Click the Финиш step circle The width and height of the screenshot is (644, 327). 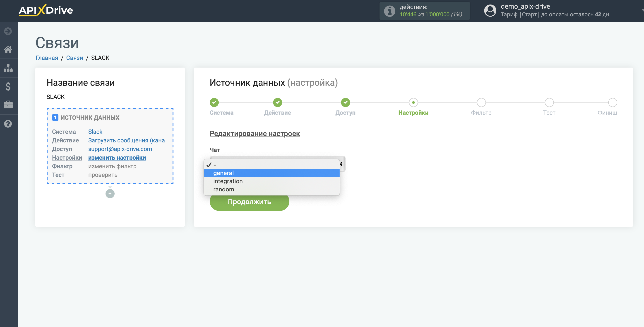click(613, 102)
